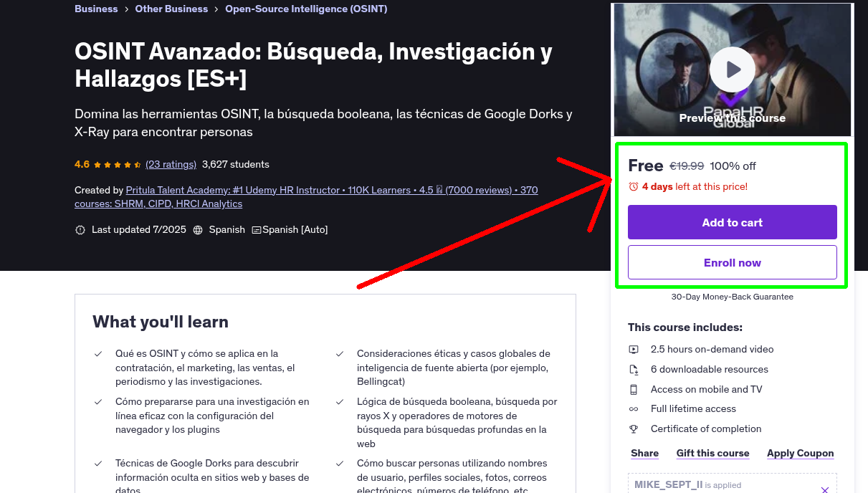Click the infinity lifetime access icon
868x493 pixels.
pyautogui.click(x=634, y=409)
